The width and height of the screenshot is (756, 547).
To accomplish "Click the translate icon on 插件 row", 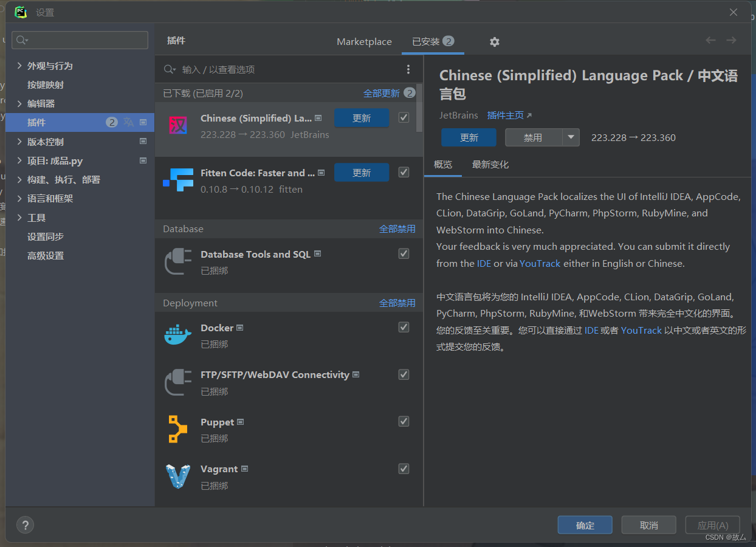I will click(128, 122).
